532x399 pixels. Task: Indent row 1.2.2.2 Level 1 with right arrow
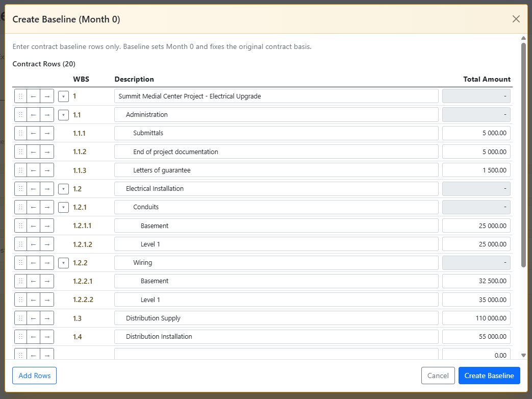(x=47, y=300)
